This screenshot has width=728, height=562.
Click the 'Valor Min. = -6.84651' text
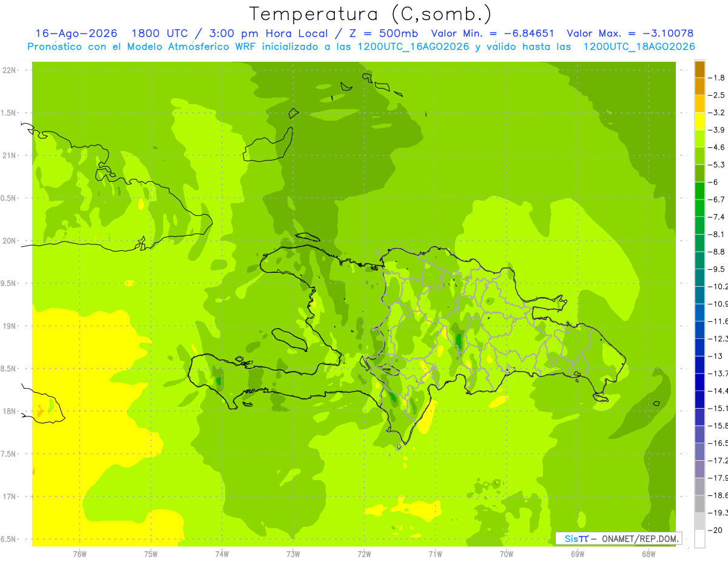492,33
